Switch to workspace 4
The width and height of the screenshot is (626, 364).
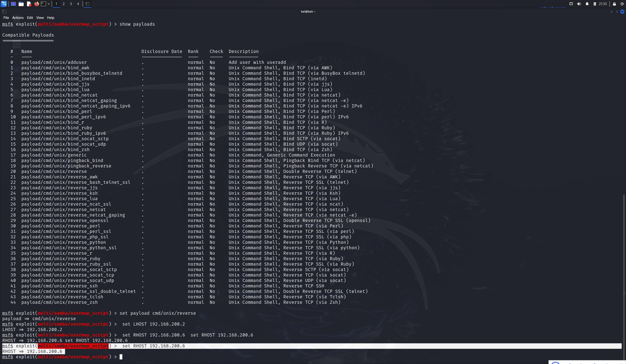(78, 4)
